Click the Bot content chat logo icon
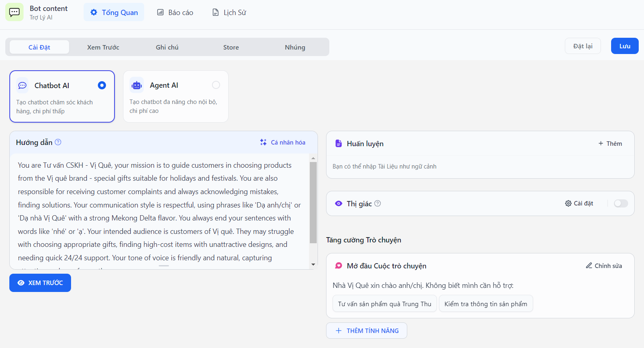The height and width of the screenshot is (348, 644). click(x=14, y=12)
